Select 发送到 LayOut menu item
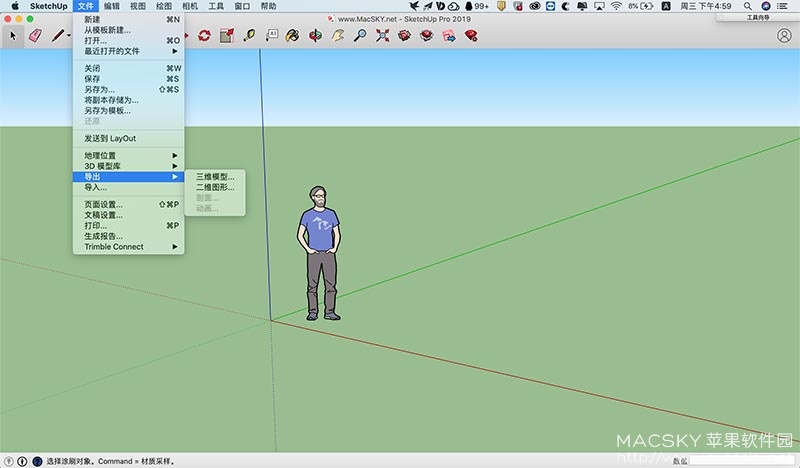The height and width of the screenshot is (468, 800). [x=128, y=138]
